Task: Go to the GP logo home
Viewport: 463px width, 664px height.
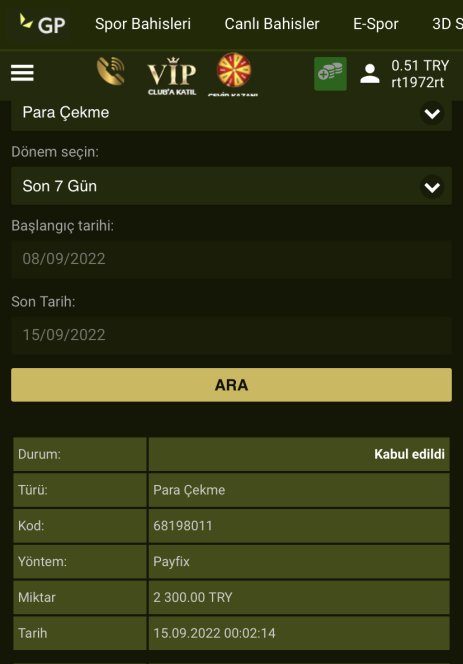Action: (x=42, y=24)
